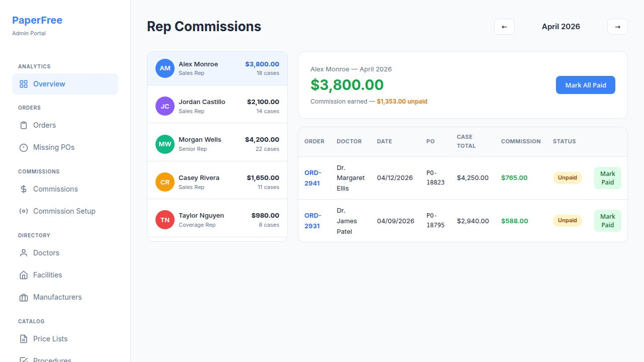Go to previous month with left arrow

(504, 27)
